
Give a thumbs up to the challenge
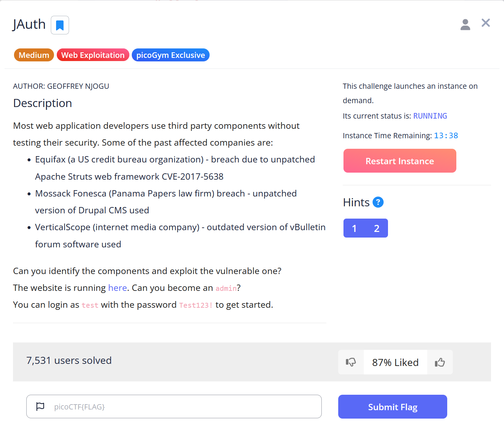pos(440,362)
